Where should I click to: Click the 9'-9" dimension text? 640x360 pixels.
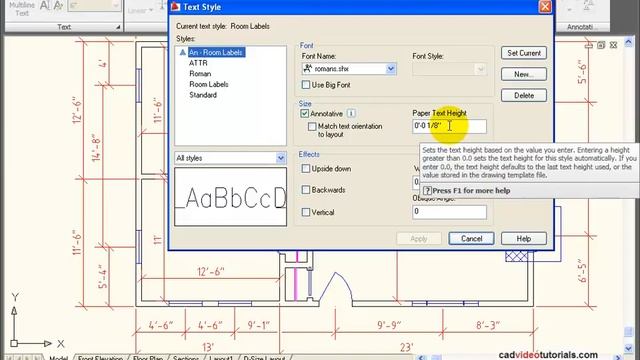pos(389,325)
